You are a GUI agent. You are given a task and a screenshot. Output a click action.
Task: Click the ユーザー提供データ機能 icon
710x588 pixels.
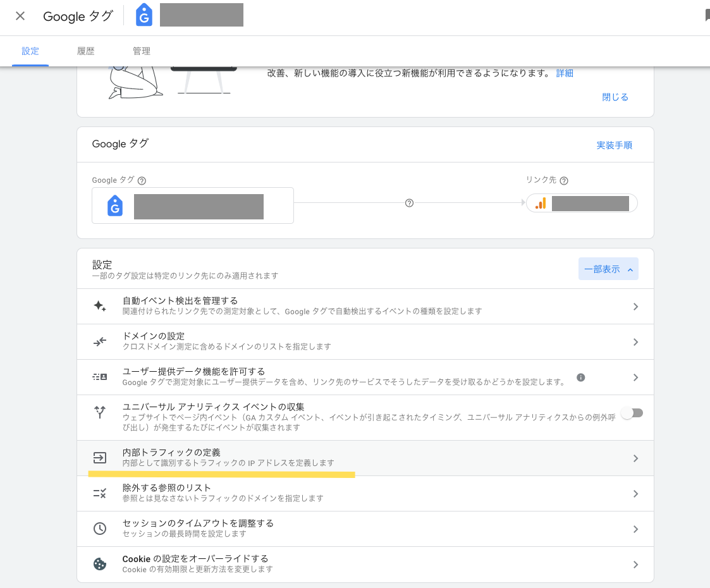coord(100,377)
